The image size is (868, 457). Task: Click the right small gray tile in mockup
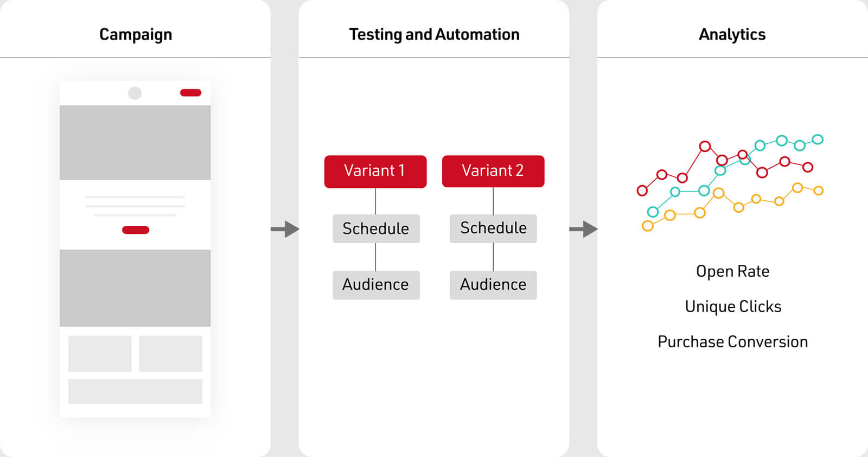(170, 353)
